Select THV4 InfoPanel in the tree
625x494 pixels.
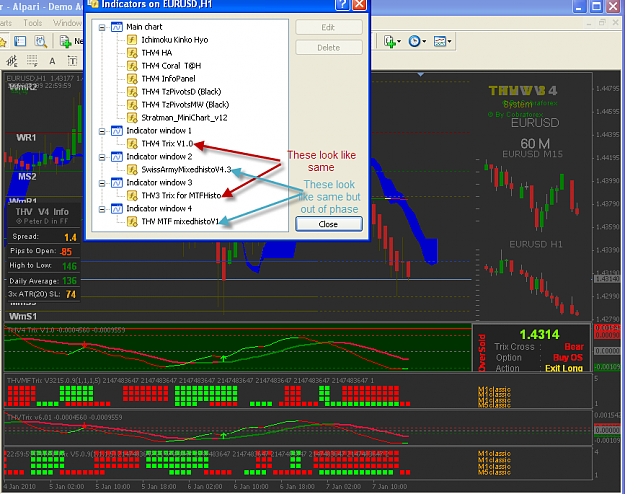coord(168,79)
